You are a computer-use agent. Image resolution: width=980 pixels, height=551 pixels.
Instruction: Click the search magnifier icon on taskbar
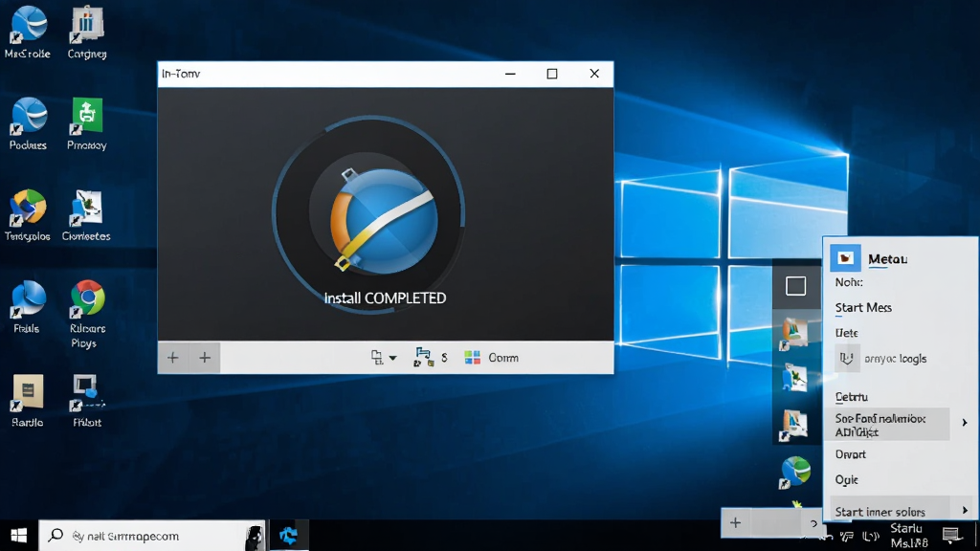click(56, 536)
